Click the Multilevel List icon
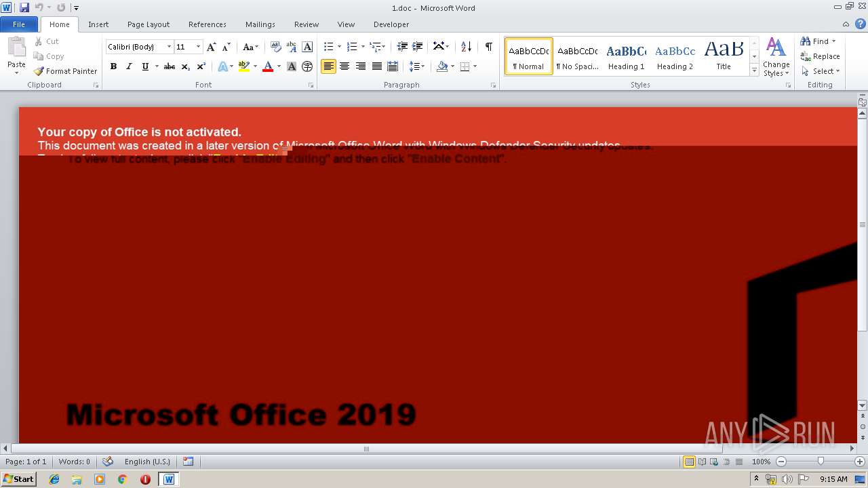Image resolution: width=868 pixels, height=488 pixels. click(x=375, y=47)
